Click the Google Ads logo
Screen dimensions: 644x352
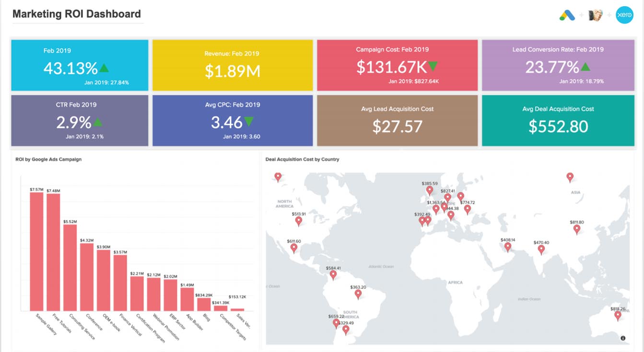click(567, 15)
